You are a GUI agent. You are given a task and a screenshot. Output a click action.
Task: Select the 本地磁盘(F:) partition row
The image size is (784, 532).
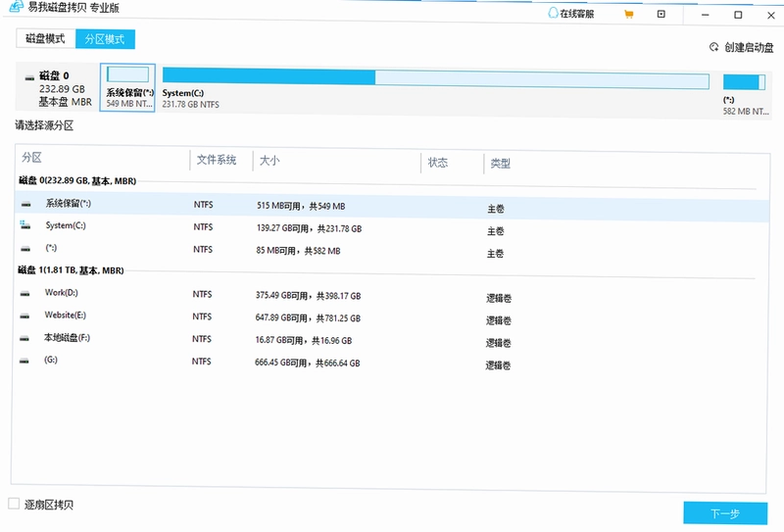391,340
